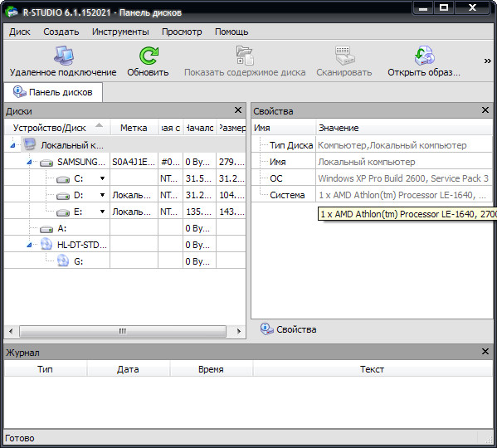Open the Инструменты menu
The width and height of the screenshot is (497, 448).
pos(120,32)
